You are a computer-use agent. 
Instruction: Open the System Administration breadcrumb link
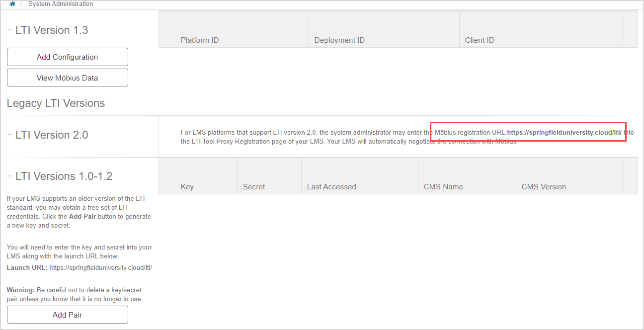pos(61,3)
